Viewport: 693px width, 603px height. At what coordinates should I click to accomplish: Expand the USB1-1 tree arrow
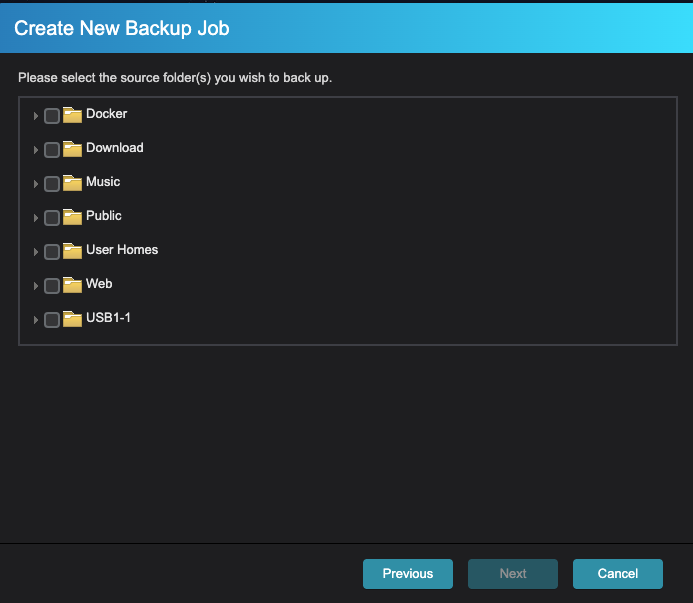(x=36, y=320)
